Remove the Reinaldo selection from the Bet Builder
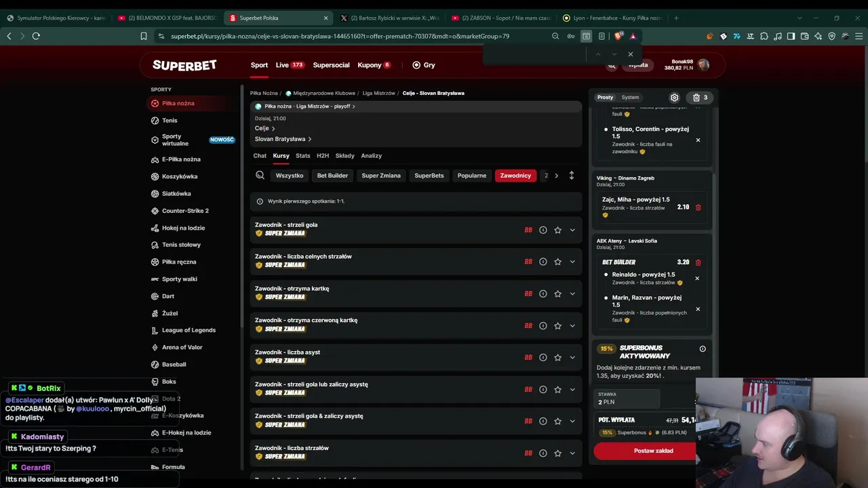The width and height of the screenshot is (868, 488). 697,279
